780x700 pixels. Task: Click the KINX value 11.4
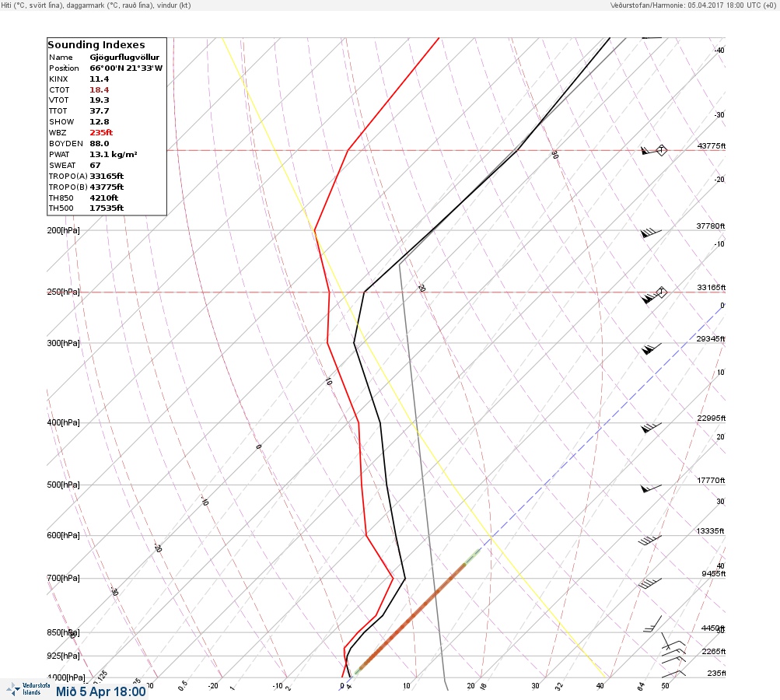(x=99, y=79)
